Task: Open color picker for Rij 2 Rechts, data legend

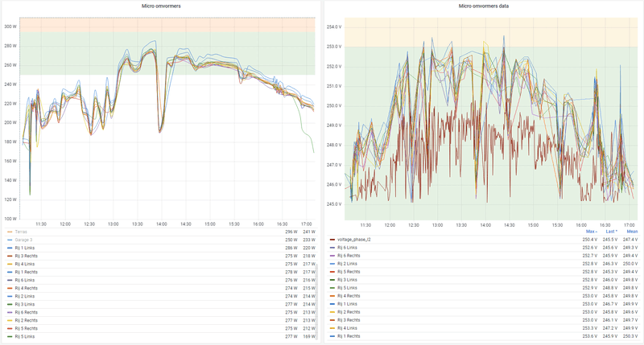Action: point(332,312)
